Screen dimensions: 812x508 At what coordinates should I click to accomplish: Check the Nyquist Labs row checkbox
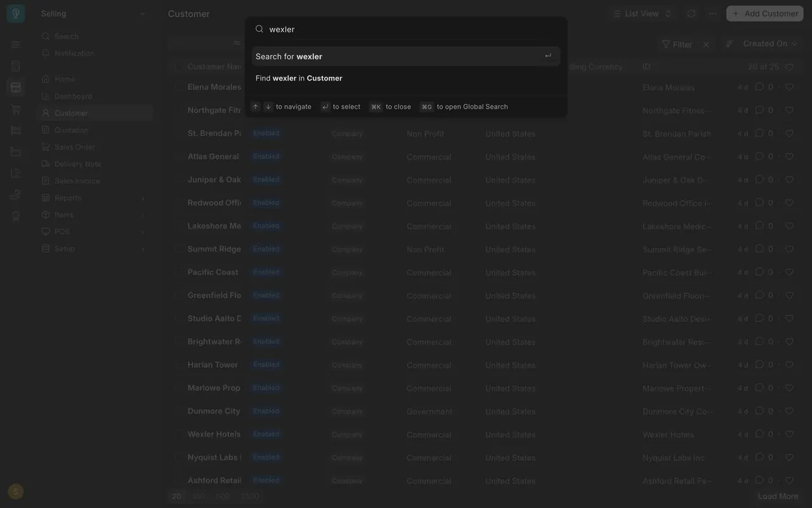coord(178,457)
